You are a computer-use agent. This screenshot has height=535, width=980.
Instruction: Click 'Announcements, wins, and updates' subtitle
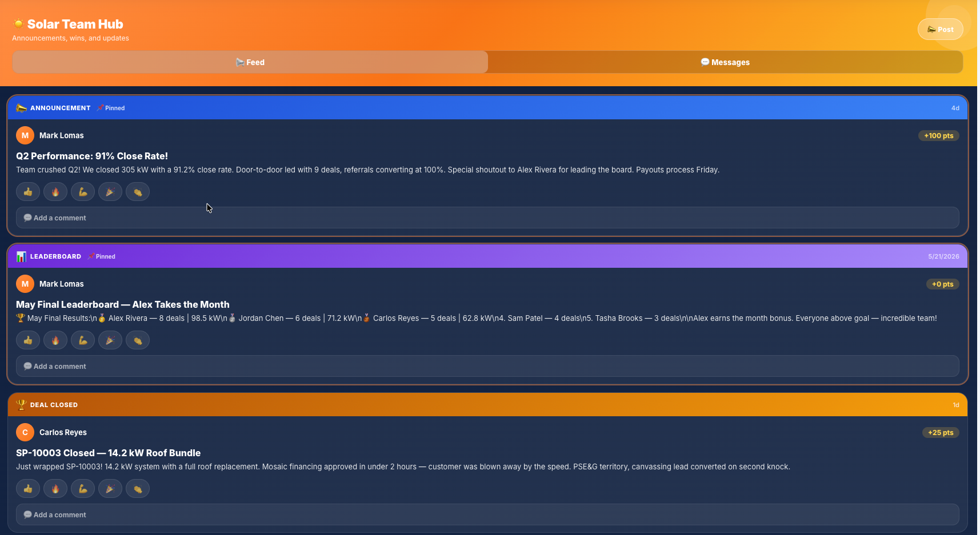pos(70,38)
